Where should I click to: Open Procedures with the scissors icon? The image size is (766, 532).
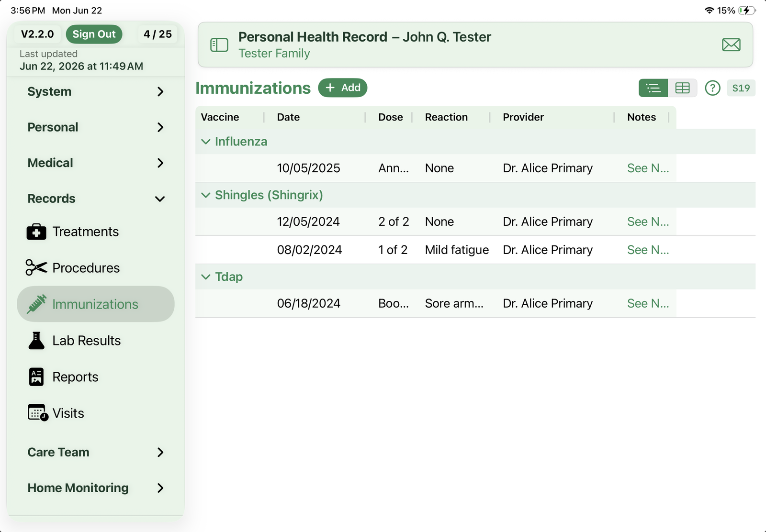pos(73,268)
